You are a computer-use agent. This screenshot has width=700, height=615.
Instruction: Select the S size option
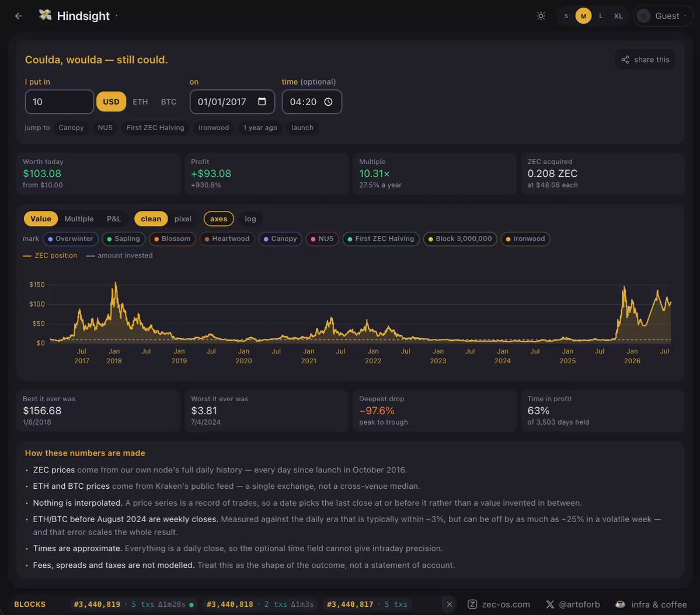pos(566,16)
